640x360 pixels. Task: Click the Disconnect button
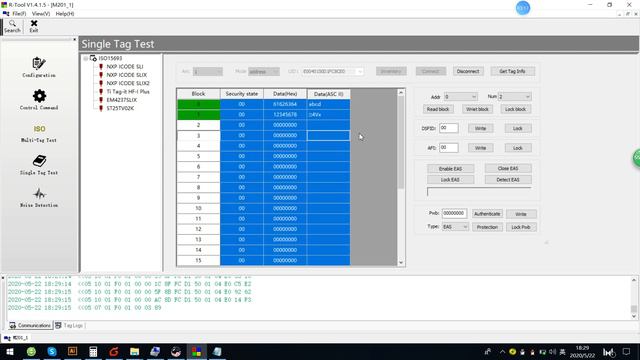tap(468, 71)
